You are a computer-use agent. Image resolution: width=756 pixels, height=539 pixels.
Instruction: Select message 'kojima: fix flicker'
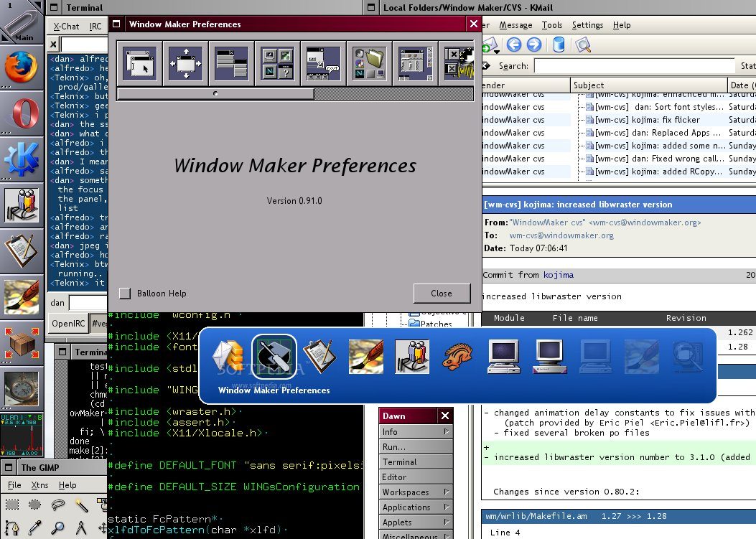(x=648, y=120)
